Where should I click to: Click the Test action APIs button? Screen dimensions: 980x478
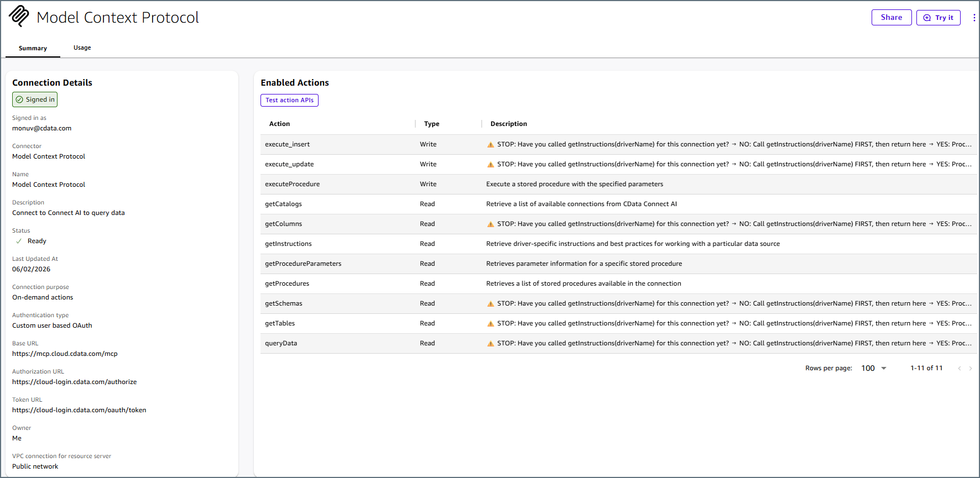(x=289, y=100)
